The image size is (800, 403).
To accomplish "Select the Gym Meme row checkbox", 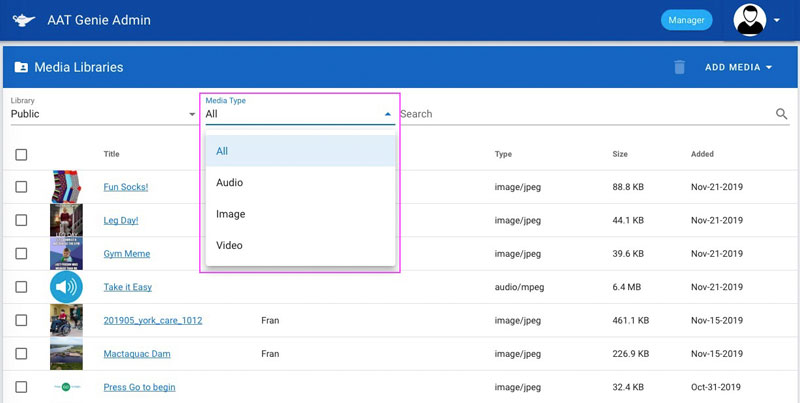I will click(x=22, y=254).
